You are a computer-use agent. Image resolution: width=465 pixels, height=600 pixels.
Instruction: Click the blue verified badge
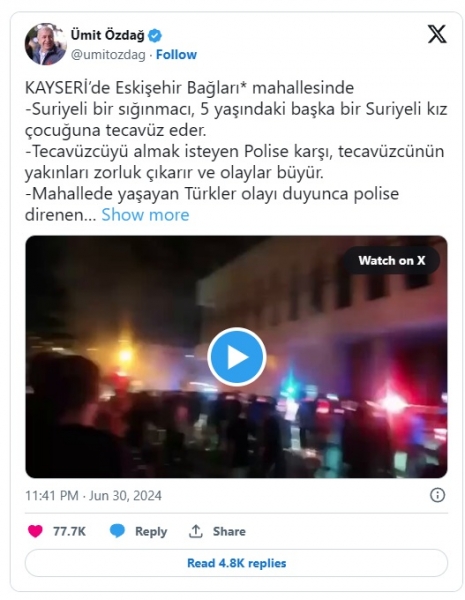click(x=155, y=36)
